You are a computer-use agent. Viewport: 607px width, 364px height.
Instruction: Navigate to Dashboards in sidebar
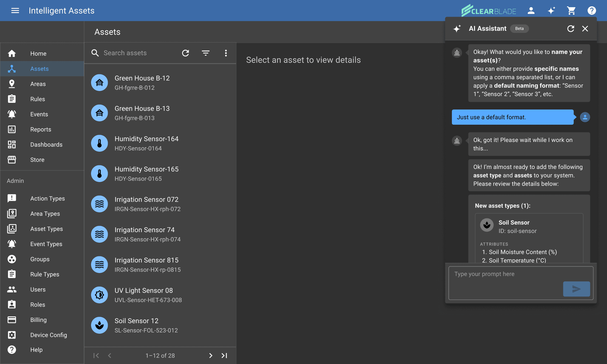click(46, 145)
